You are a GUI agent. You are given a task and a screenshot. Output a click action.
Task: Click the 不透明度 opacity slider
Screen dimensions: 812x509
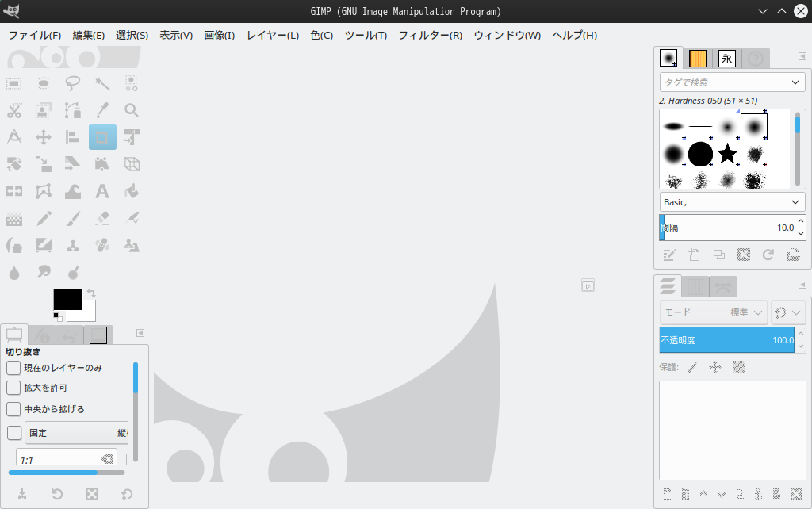[x=727, y=340]
